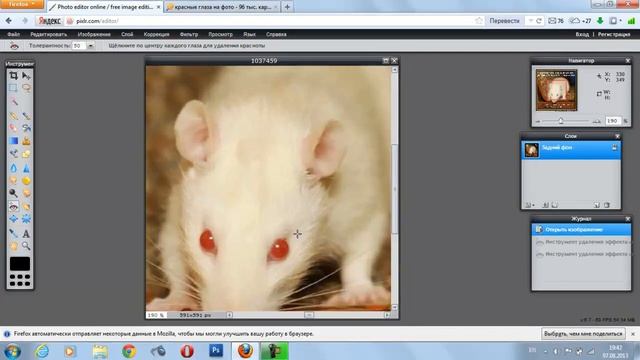
Task: Select the Eraser tool
Action: click(13, 128)
